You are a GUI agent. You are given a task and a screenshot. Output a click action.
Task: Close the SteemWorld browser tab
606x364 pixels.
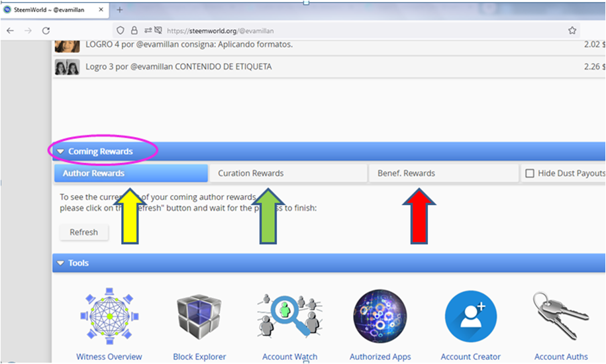101,10
